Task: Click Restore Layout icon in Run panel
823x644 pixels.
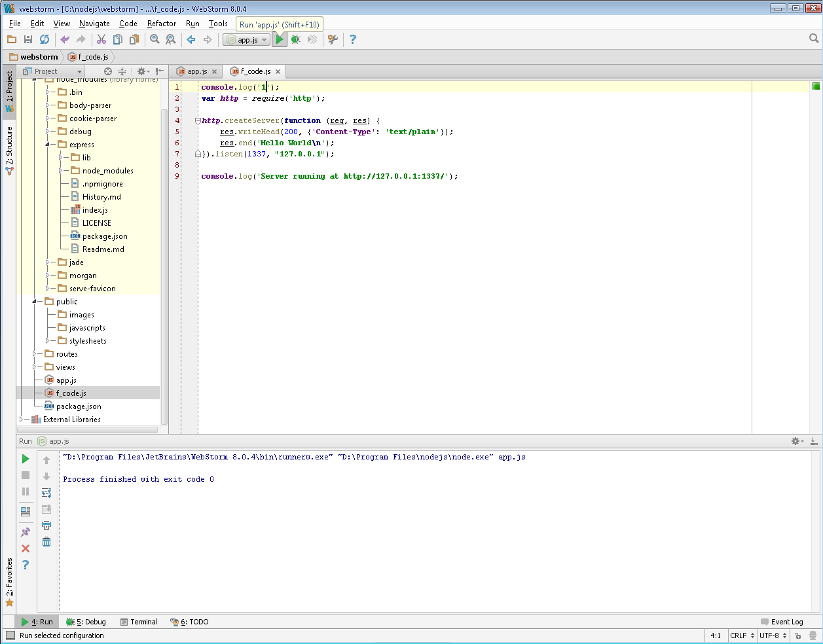Action: pyautogui.click(x=26, y=512)
